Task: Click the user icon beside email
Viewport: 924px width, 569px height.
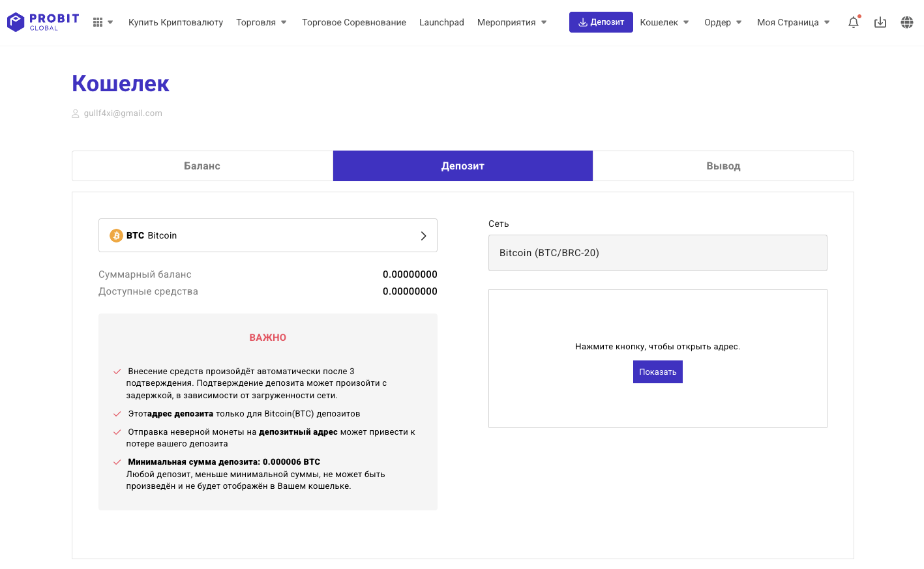Action: click(76, 113)
